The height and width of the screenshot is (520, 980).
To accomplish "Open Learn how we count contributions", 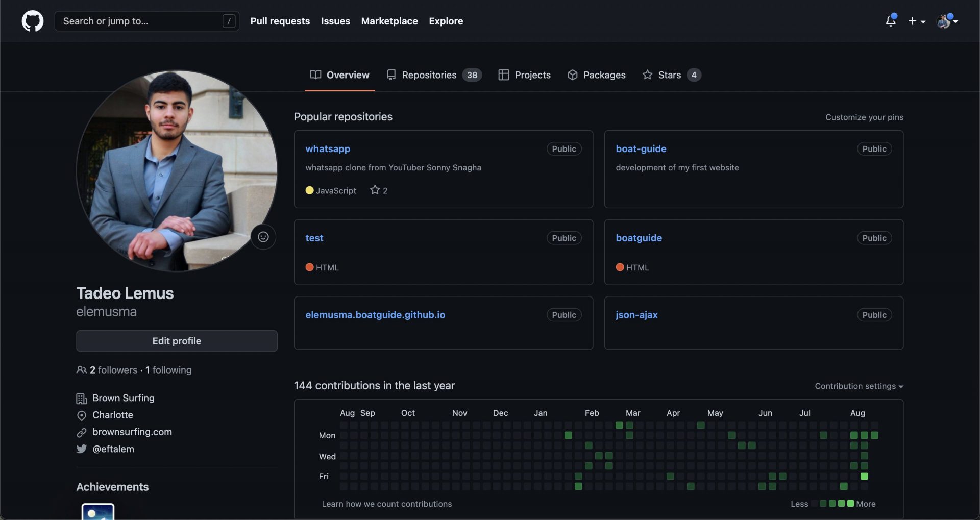I will click(386, 504).
